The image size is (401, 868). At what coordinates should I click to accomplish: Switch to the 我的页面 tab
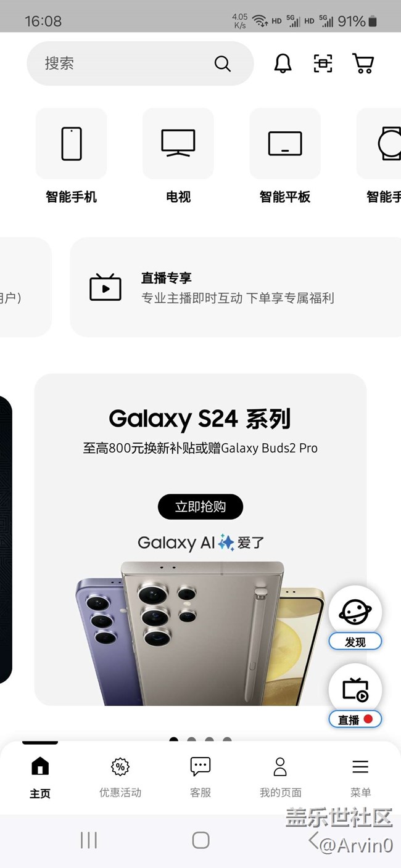pyautogui.click(x=281, y=777)
